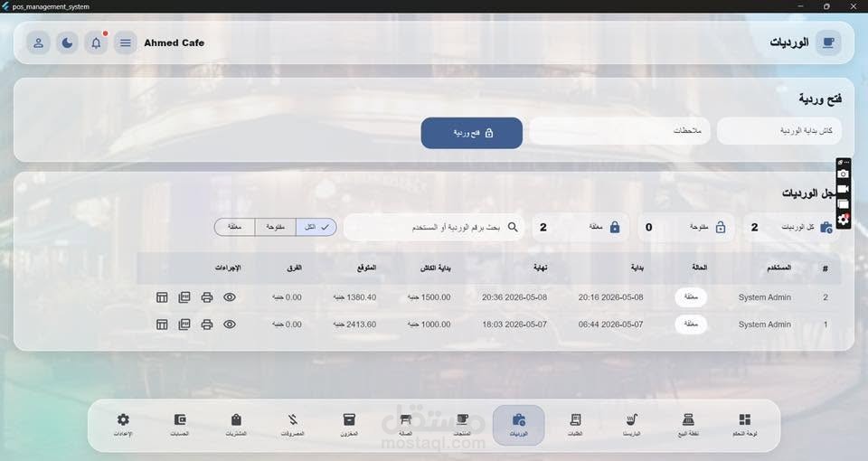868x461 pixels.
Task: Click the مفتوحة open shifts stat card
Action: [685, 228]
